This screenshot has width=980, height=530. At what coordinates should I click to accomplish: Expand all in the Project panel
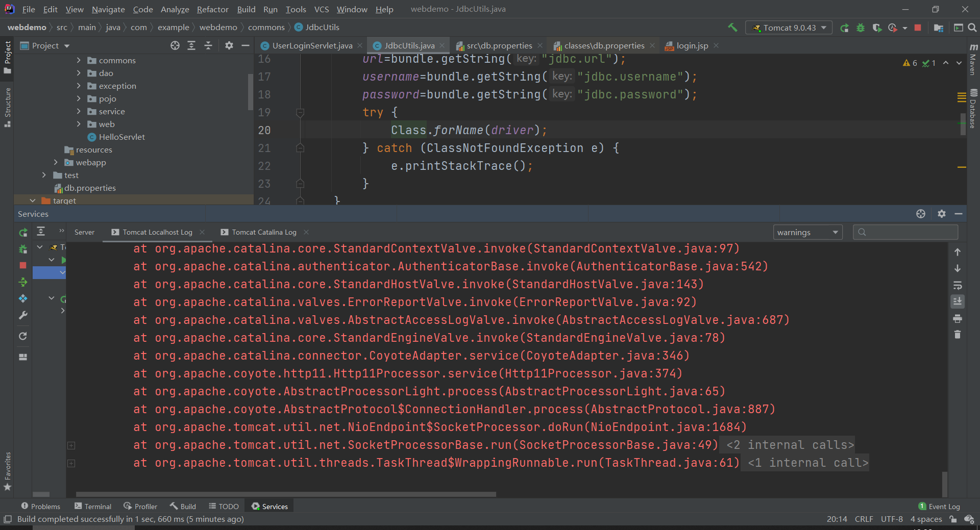(191, 45)
